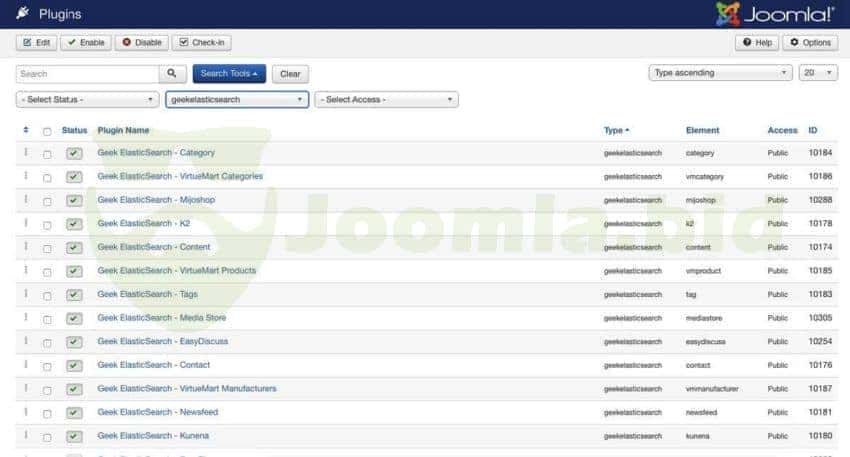Click ID value 10305
Viewport: 850px width, 457px height.
tap(820, 318)
